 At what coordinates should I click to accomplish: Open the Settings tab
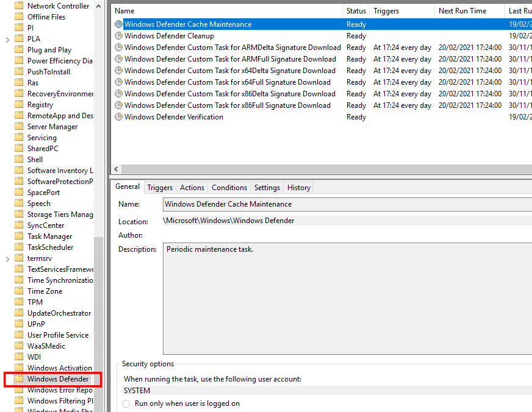click(x=267, y=188)
